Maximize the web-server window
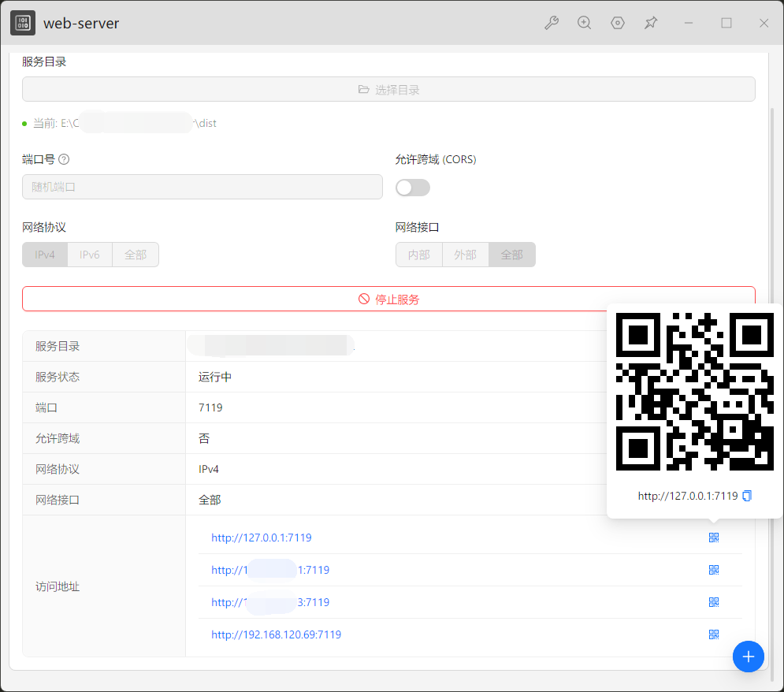Image resolution: width=784 pixels, height=692 pixels. click(x=726, y=23)
